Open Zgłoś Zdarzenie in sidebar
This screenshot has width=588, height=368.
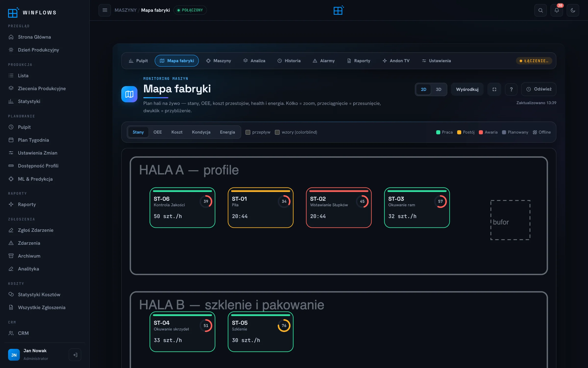pyautogui.click(x=45, y=230)
